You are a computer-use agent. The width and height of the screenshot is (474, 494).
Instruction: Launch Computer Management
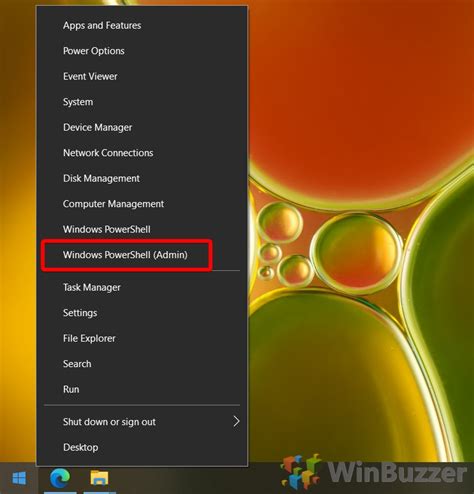pos(142,204)
